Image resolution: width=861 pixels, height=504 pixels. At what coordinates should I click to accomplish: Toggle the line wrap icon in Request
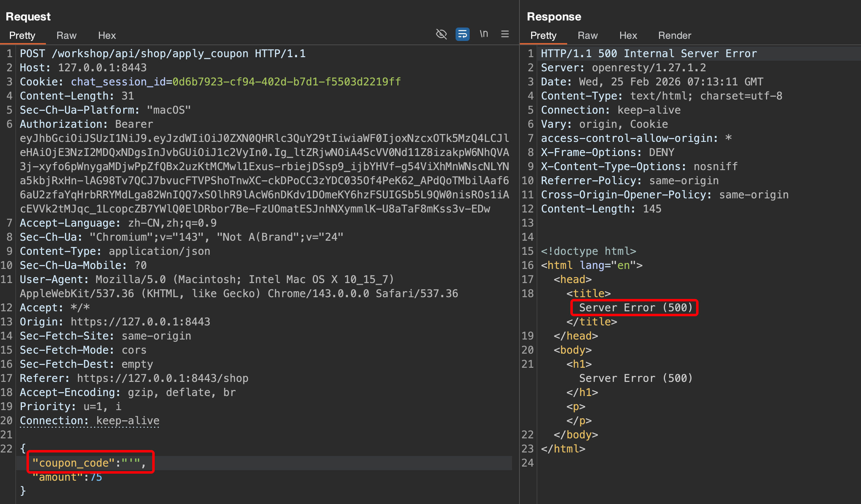coord(462,34)
